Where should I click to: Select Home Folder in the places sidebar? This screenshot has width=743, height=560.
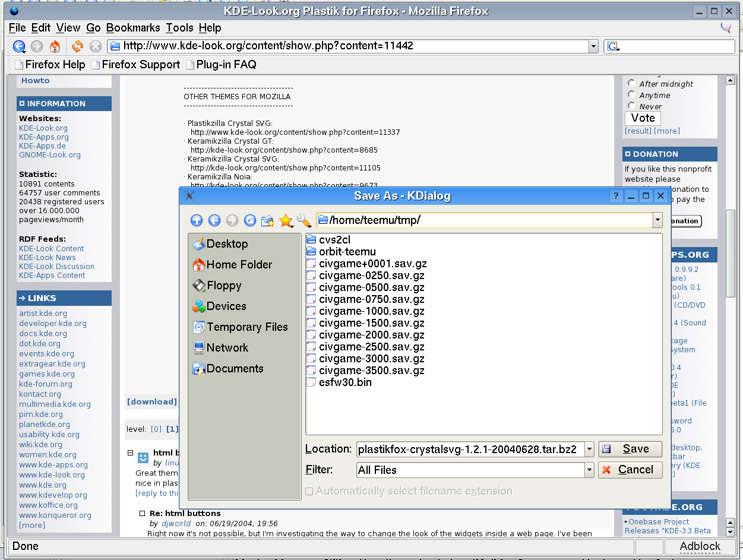pyautogui.click(x=232, y=264)
